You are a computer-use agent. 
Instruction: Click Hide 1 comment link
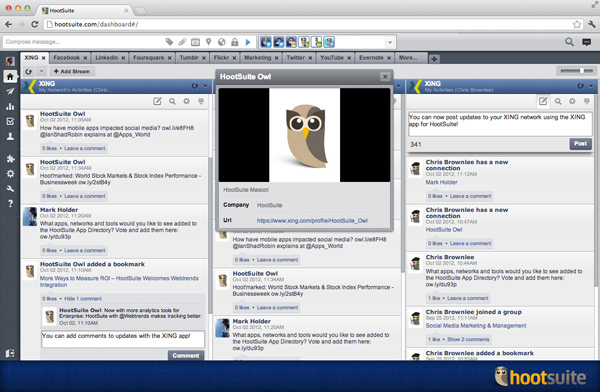pos(83,299)
